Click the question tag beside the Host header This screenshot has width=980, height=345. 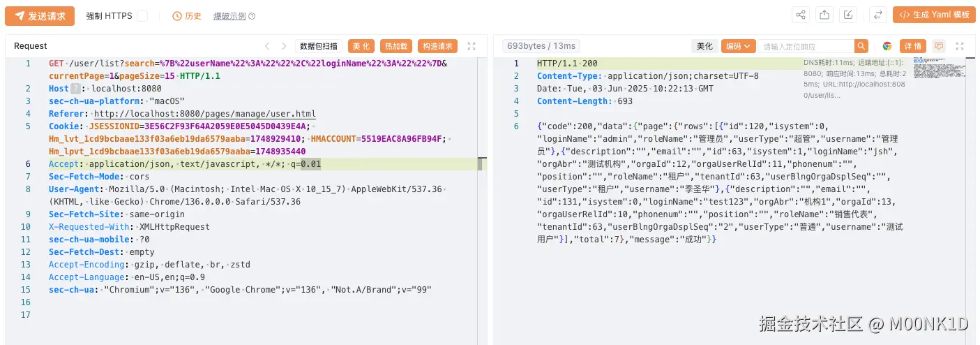coord(75,89)
